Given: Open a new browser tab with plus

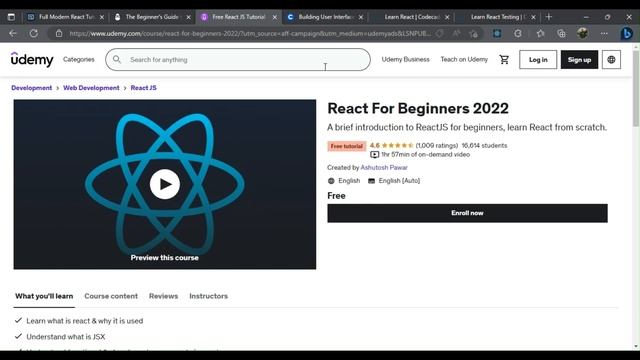Looking at the screenshot, I should [549, 17].
